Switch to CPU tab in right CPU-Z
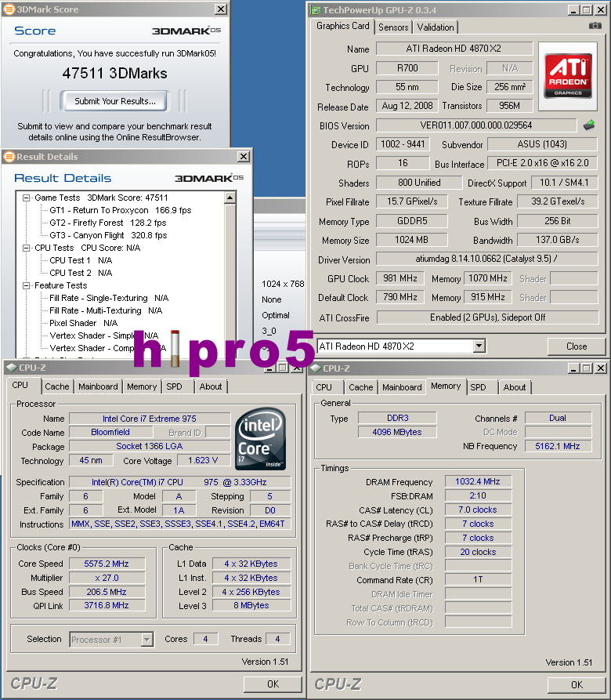The height and width of the screenshot is (700, 611). [x=324, y=387]
